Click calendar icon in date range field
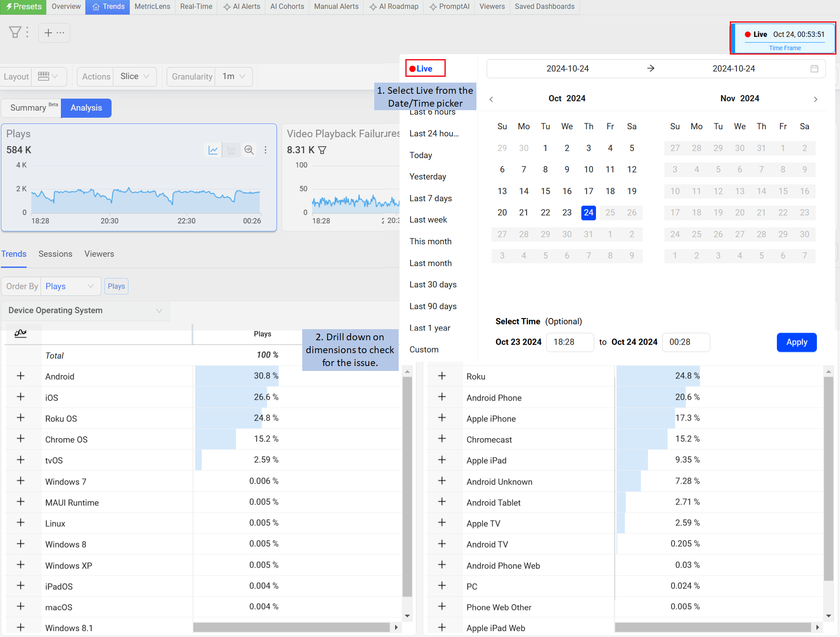Image resolution: width=840 pixels, height=637 pixels. (x=814, y=68)
